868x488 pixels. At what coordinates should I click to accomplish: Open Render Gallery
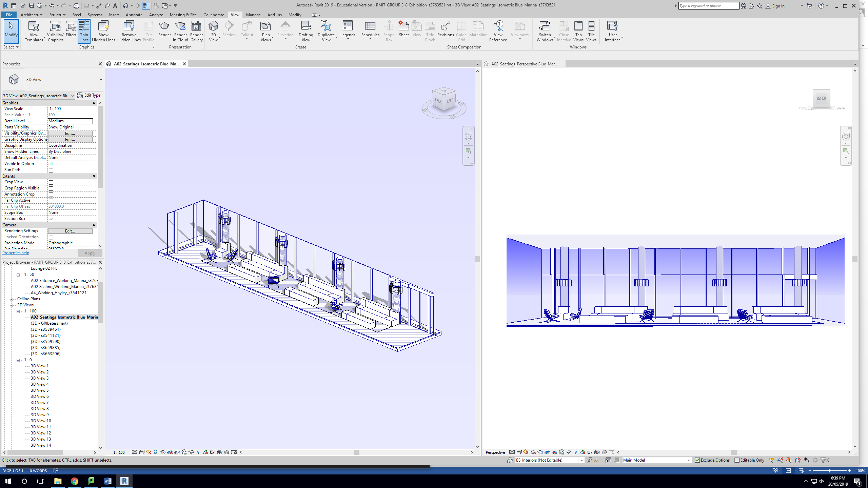tap(196, 31)
